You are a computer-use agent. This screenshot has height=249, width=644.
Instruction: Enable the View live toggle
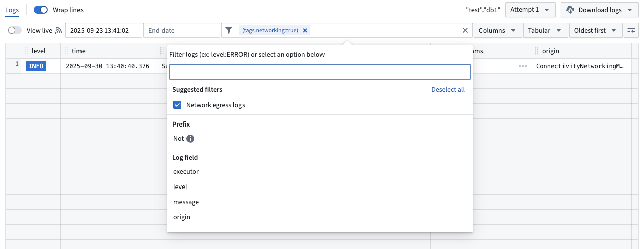click(15, 30)
